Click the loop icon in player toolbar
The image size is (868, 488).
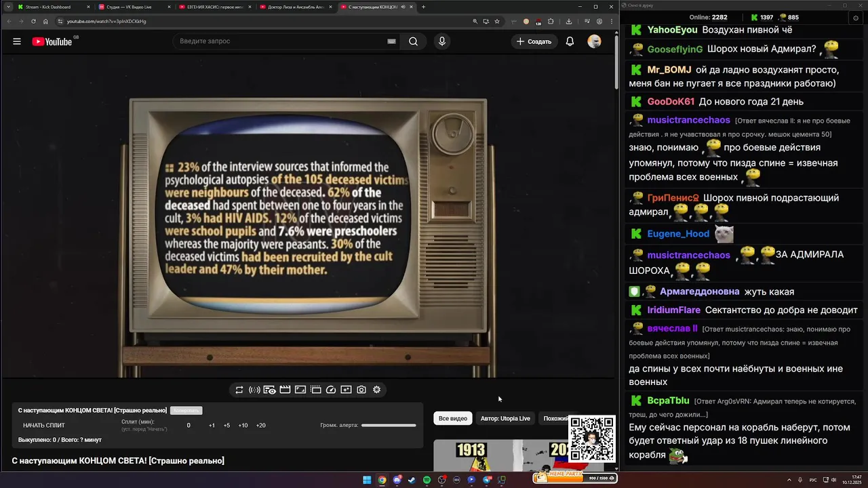click(239, 390)
